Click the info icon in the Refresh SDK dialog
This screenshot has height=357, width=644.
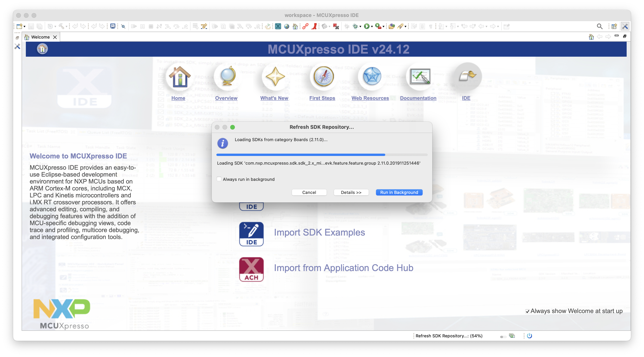pyautogui.click(x=223, y=143)
